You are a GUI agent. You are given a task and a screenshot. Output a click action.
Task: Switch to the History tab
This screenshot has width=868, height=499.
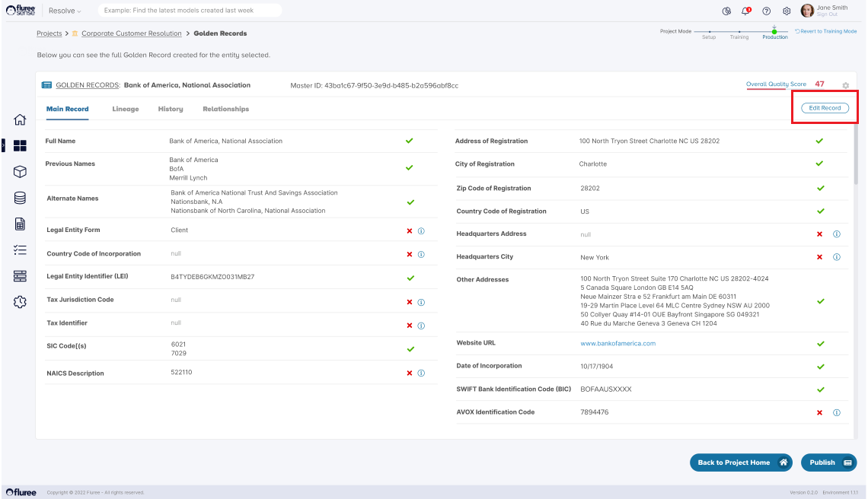pyautogui.click(x=171, y=109)
